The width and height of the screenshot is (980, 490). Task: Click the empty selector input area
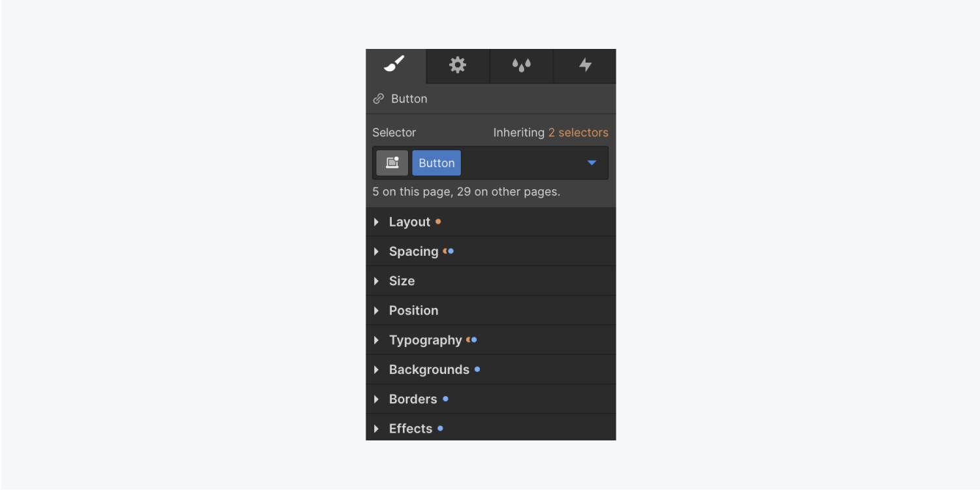coord(522,163)
